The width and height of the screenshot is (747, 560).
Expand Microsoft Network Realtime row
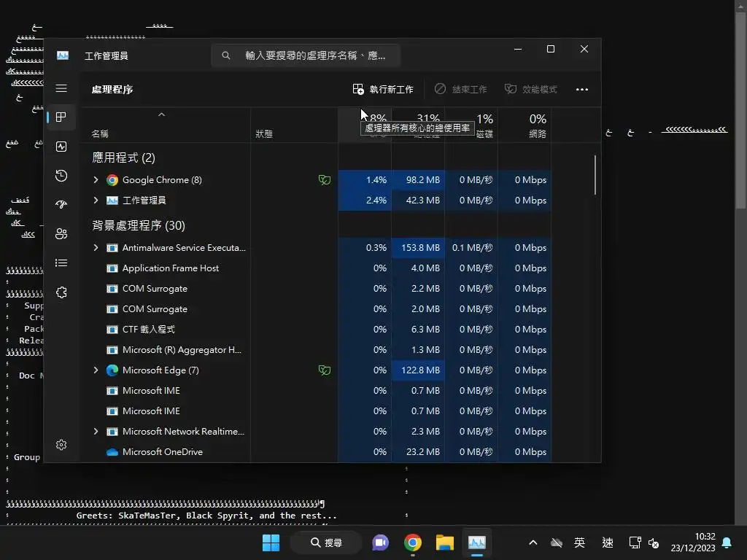click(96, 432)
